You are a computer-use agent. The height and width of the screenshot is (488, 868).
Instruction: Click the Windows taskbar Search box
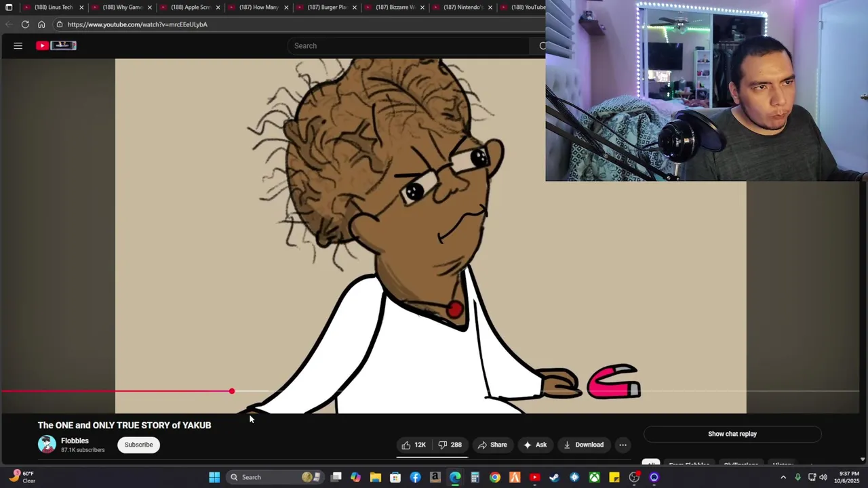coord(275,477)
